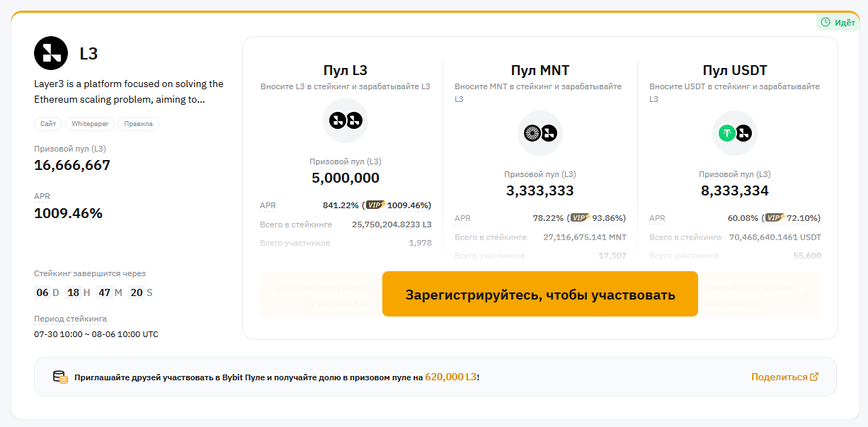Screen dimensions: 868x427
Task: Click Всего в стейкинге label in Пул USDT
Action: click(685, 237)
